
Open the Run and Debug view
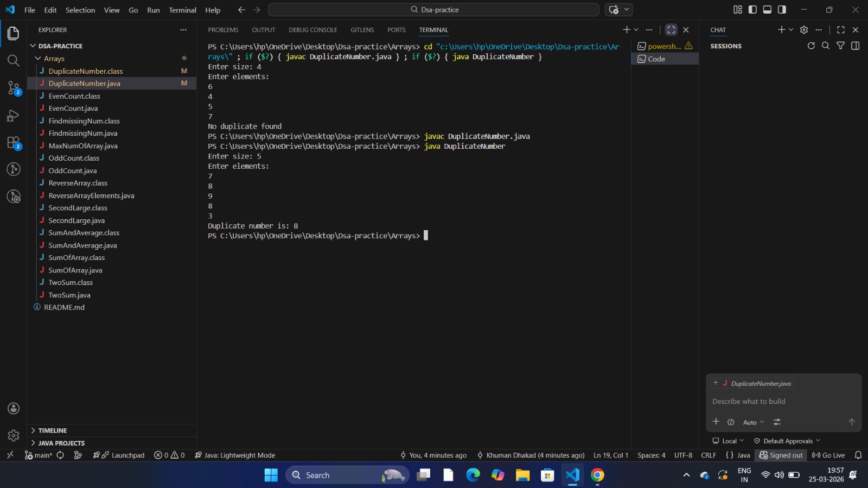pos(14,116)
